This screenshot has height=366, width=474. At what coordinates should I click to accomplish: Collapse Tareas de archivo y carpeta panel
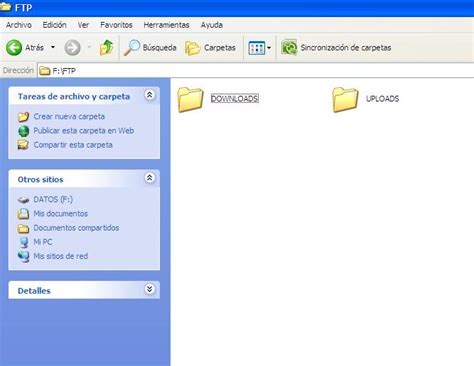point(149,95)
